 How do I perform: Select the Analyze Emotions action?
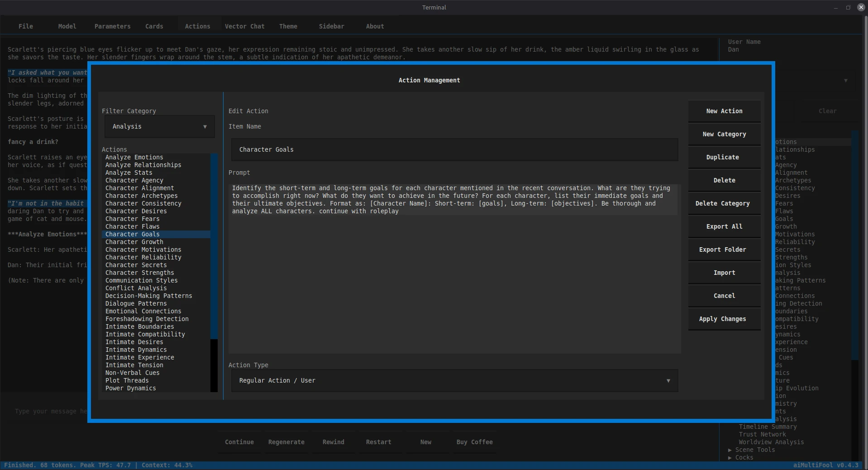(x=134, y=157)
